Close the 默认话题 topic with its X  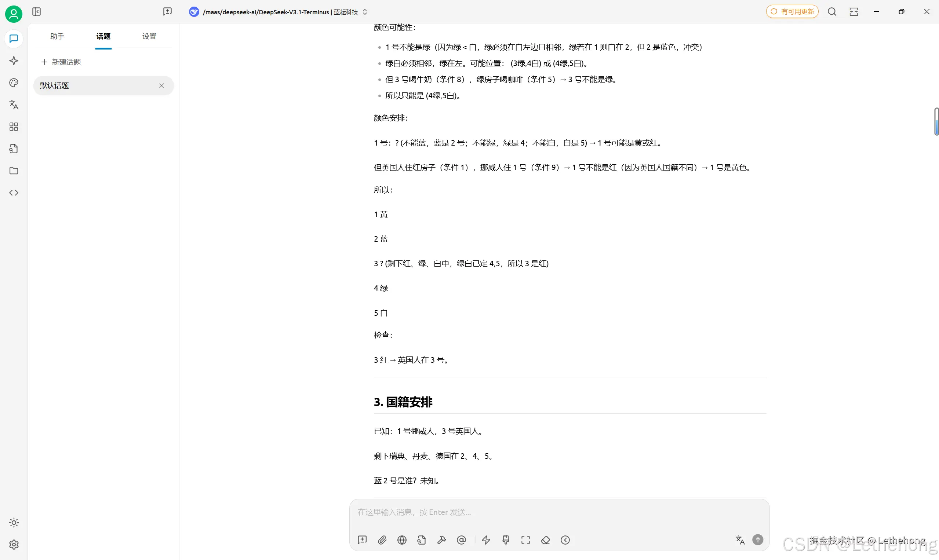point(161,86)
